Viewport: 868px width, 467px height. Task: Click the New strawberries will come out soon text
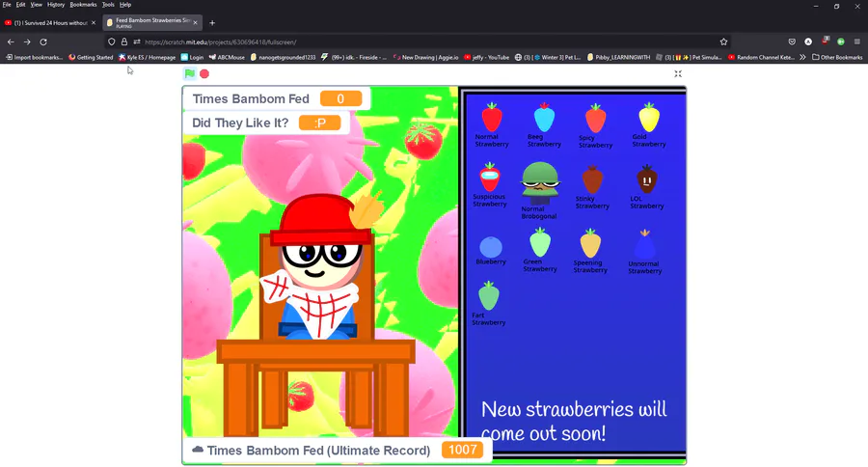tap(574, 421)
